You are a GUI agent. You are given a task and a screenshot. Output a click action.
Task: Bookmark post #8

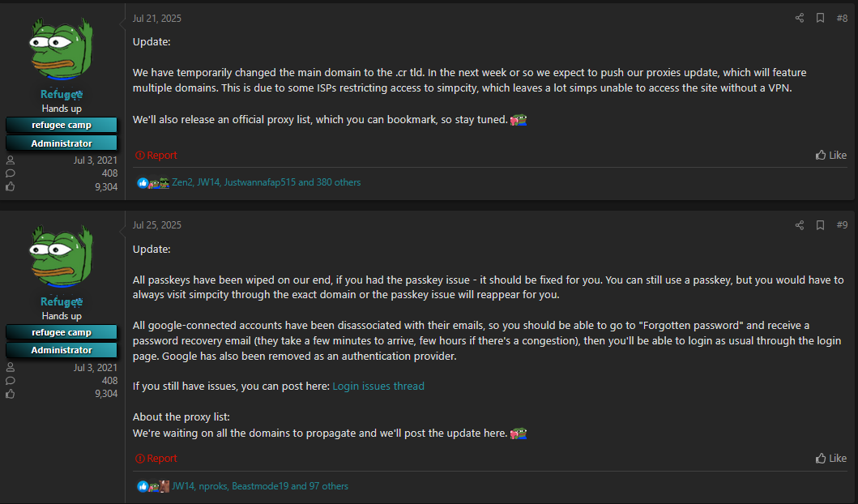click(820, 18)
